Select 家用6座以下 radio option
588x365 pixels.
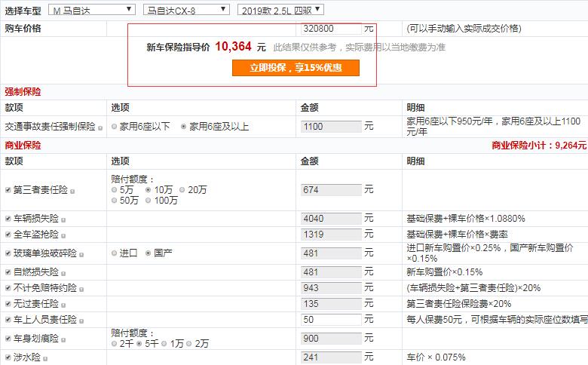pyautogui.click(x=115, y=127)
